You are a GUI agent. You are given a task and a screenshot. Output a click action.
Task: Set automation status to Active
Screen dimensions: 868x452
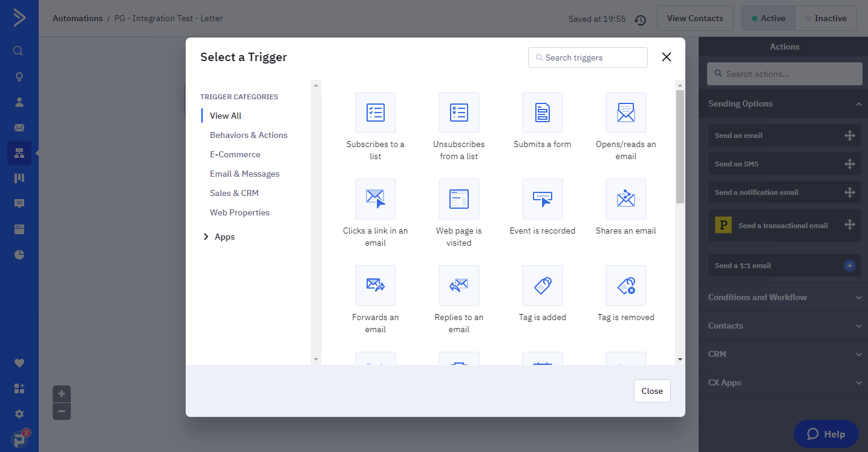[768, 18]
